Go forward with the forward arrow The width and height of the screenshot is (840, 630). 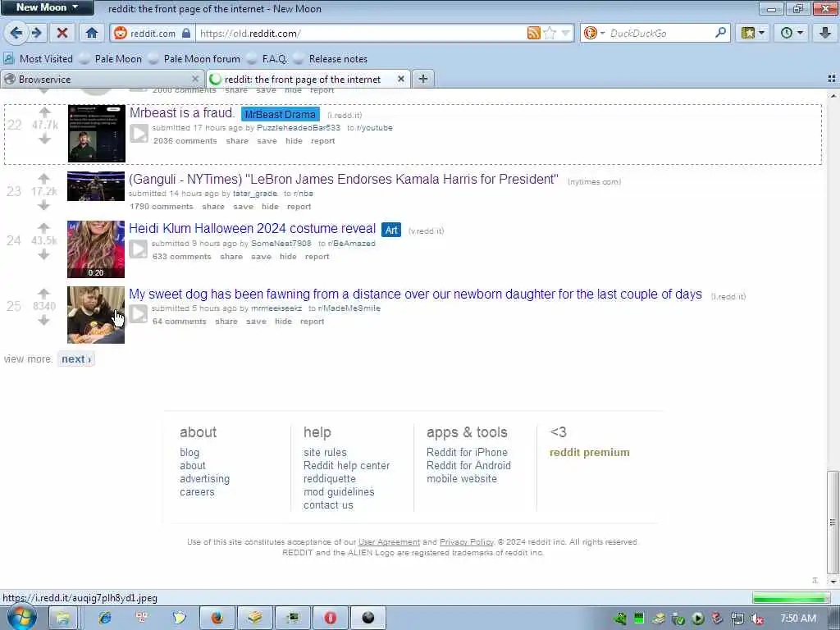point(36,33)
